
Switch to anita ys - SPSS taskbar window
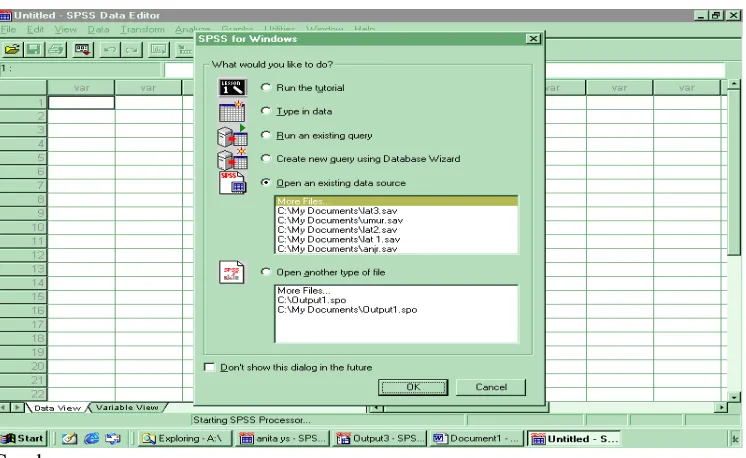click(x=284, y=439)
